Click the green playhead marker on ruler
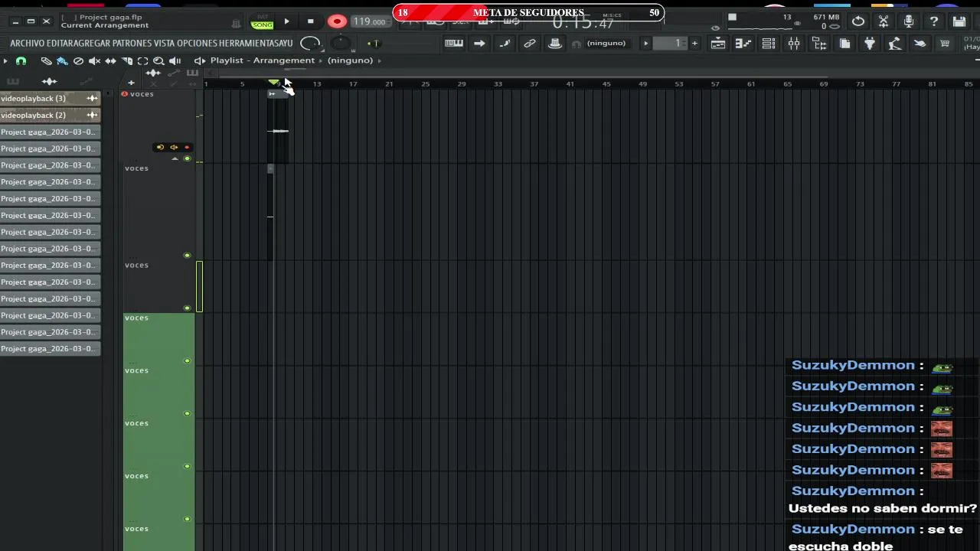980x551 pixels. pos(274,82)
